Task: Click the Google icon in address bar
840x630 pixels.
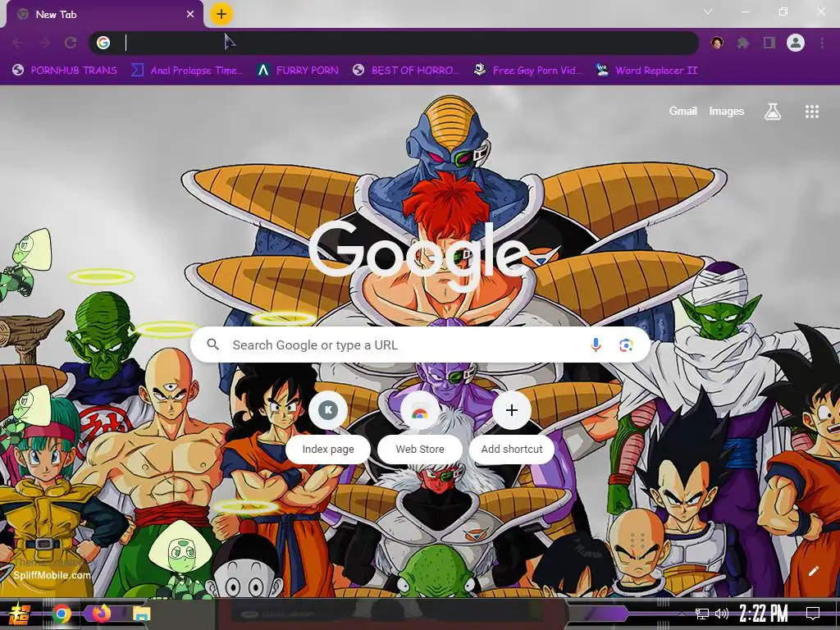Action: (103, 43)
